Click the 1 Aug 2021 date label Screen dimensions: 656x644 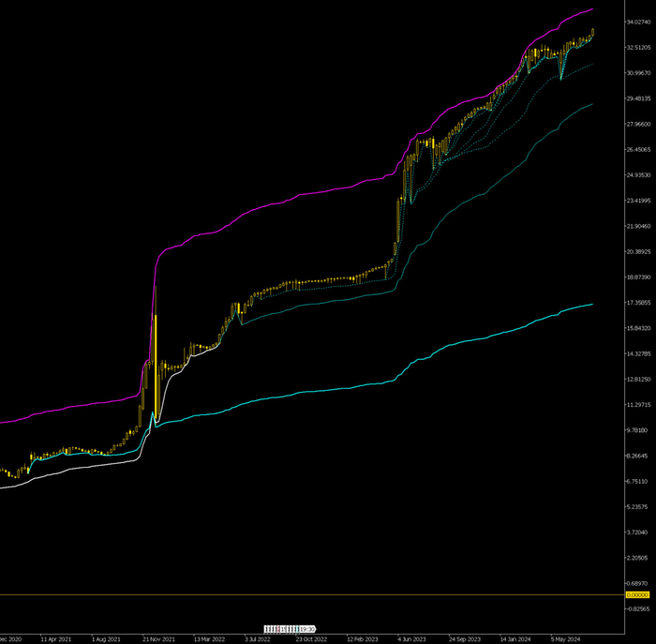(106, 639)
